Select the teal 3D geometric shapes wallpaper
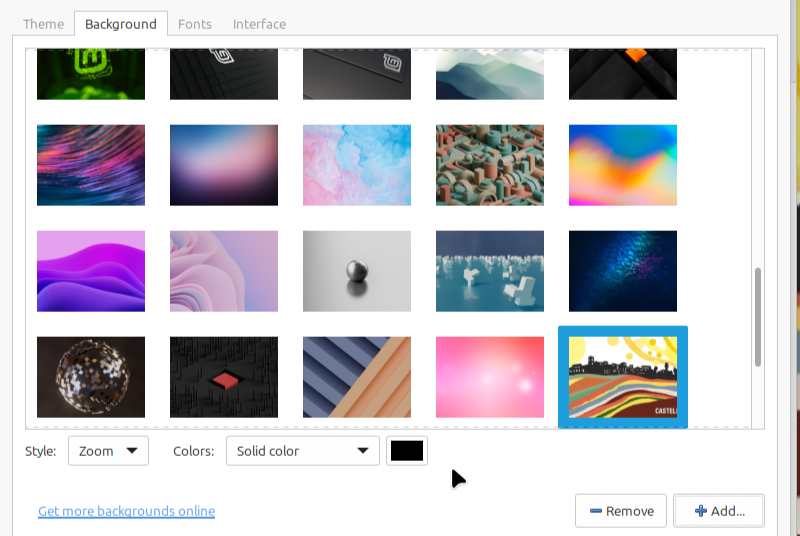This screenshot has width=800, height=536. click(x=490, y=165)
